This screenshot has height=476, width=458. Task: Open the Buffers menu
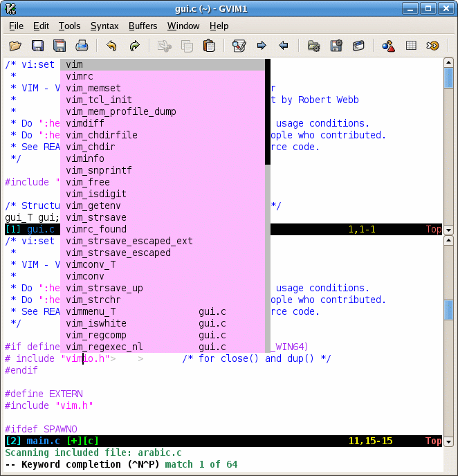pos(143,26)
